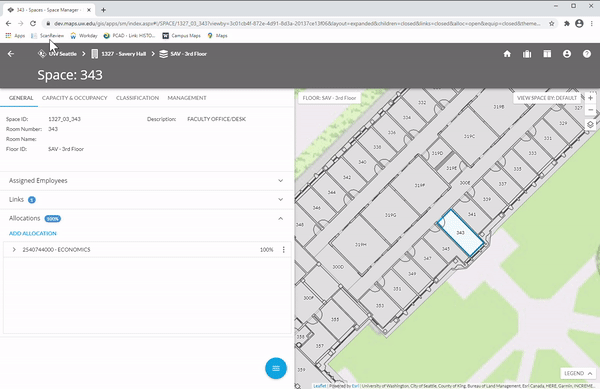
Task: Expand the map Legend panel
Action: (x=578, y=373)
